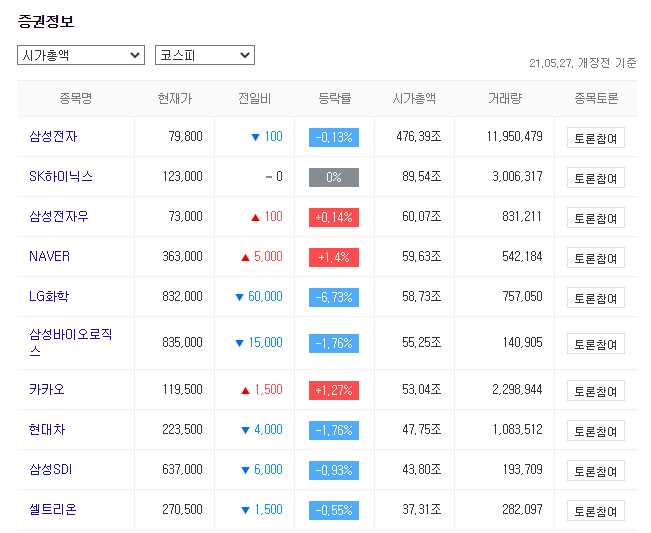
Task: Open the SK하이닉스 stock link
Action: click(61, 176)
